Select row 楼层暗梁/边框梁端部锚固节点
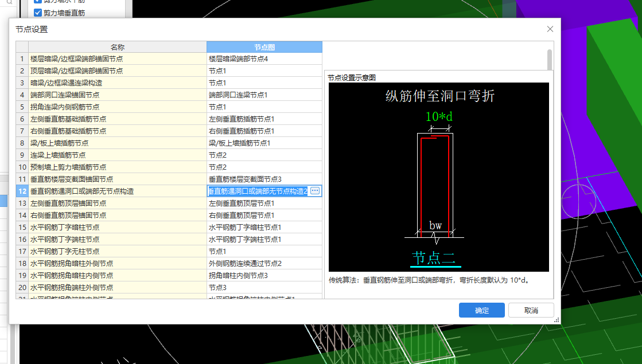Viewport: 642px width, 364px height. [x=118, y=59]
